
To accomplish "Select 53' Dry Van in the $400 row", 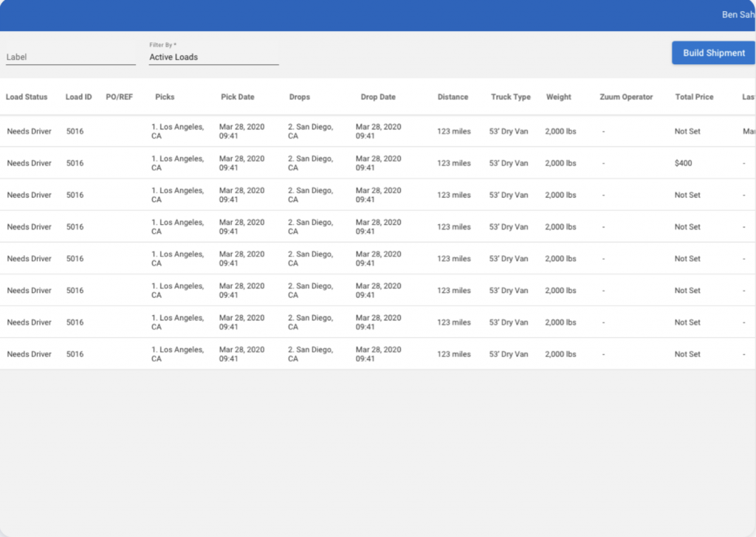I will pos(508,163).
